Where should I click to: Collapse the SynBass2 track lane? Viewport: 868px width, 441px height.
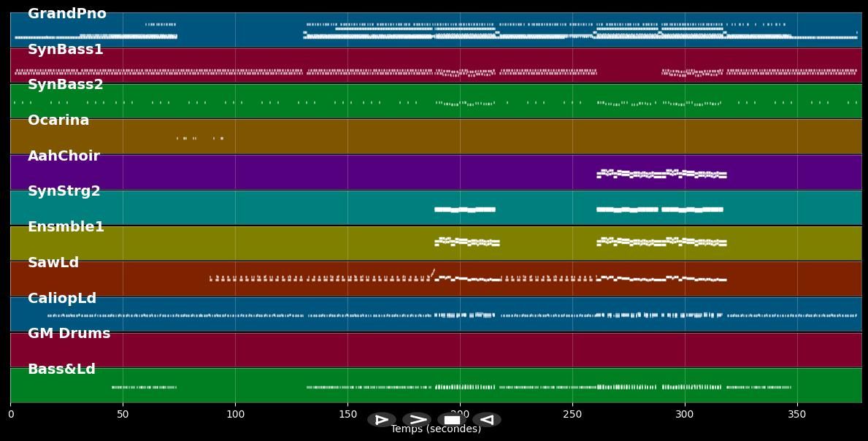(64, 84)
